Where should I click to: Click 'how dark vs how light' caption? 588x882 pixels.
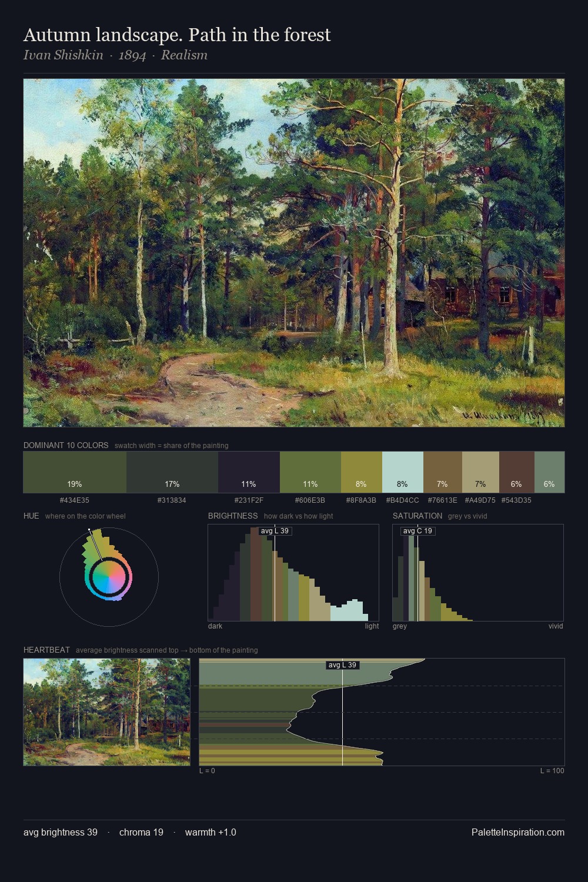pyautogui.click(x=299, y=516)
